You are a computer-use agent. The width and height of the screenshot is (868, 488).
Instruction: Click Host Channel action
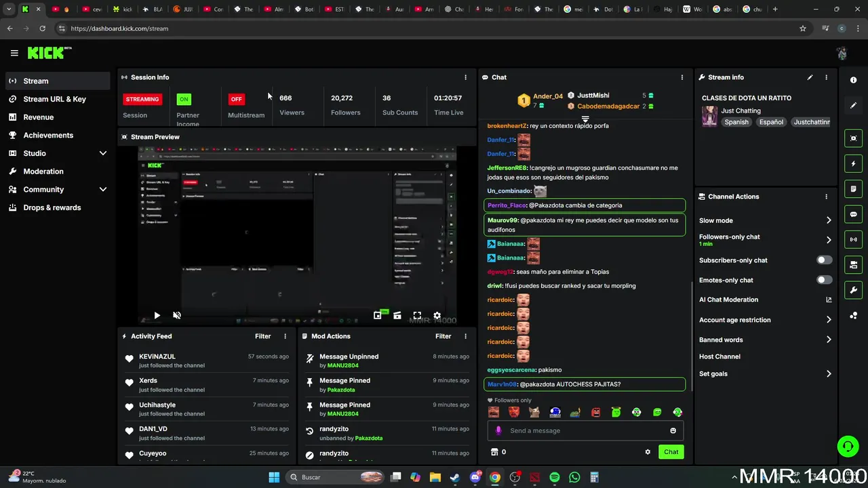pos(719,357)
